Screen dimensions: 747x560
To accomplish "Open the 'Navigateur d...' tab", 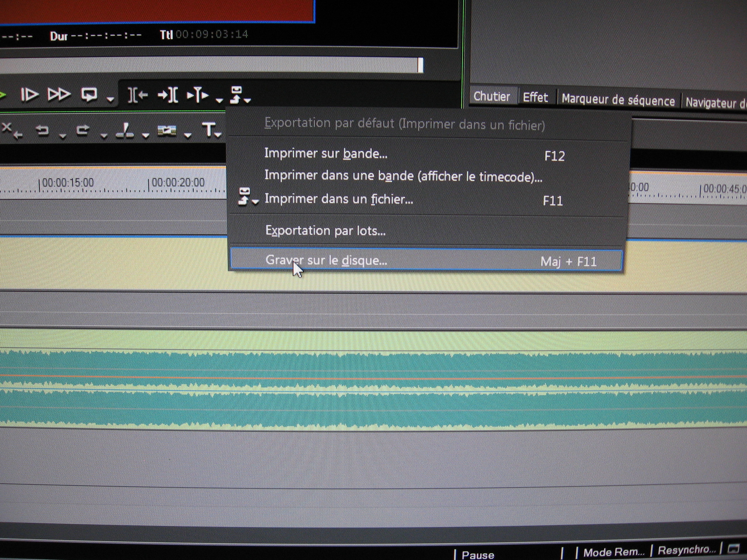I will coord(715,102).
